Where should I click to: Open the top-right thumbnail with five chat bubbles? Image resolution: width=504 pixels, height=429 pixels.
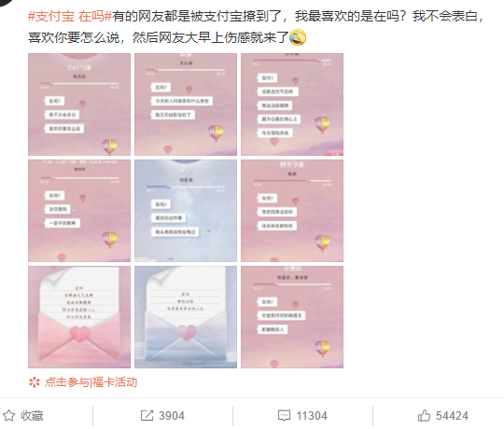click(x=292, y=104)
